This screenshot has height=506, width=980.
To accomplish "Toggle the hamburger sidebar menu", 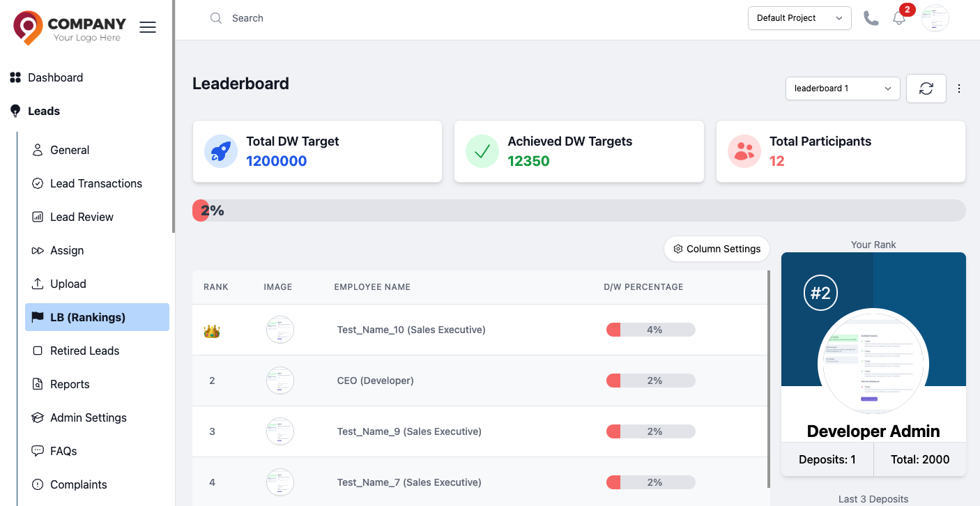I will pos(148,27).
